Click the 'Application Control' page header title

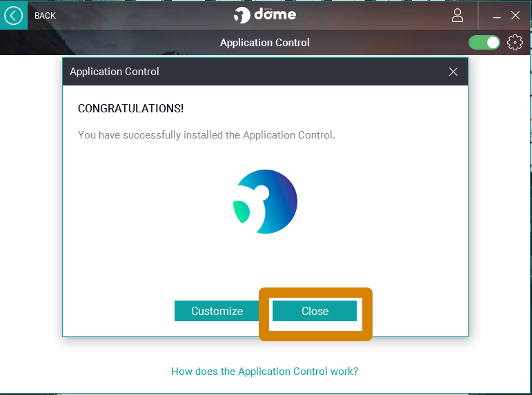[x=265, y=42]
